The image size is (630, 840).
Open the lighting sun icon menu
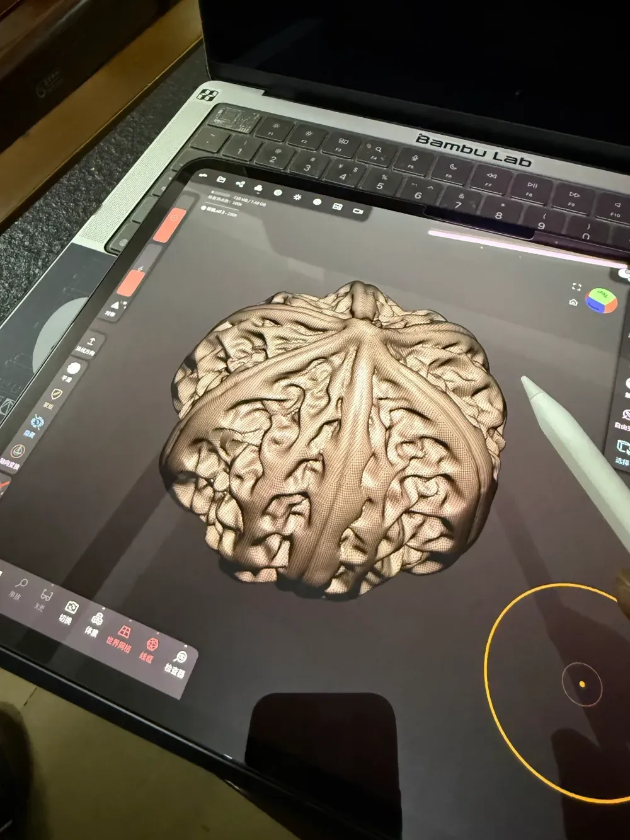click(x=297, y=197)
